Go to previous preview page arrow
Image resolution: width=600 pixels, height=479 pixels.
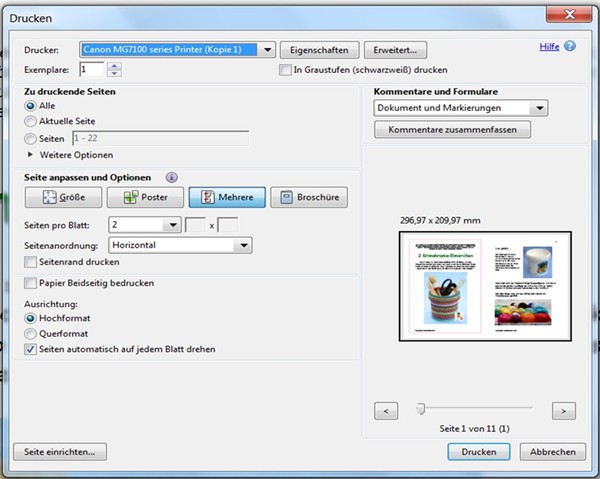[x=386, y=410]
